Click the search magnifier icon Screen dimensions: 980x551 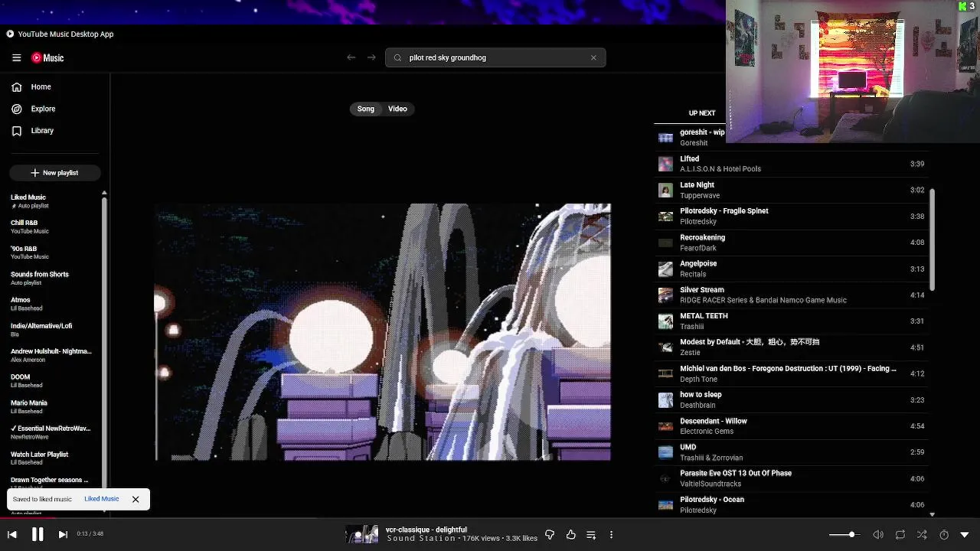397,57
